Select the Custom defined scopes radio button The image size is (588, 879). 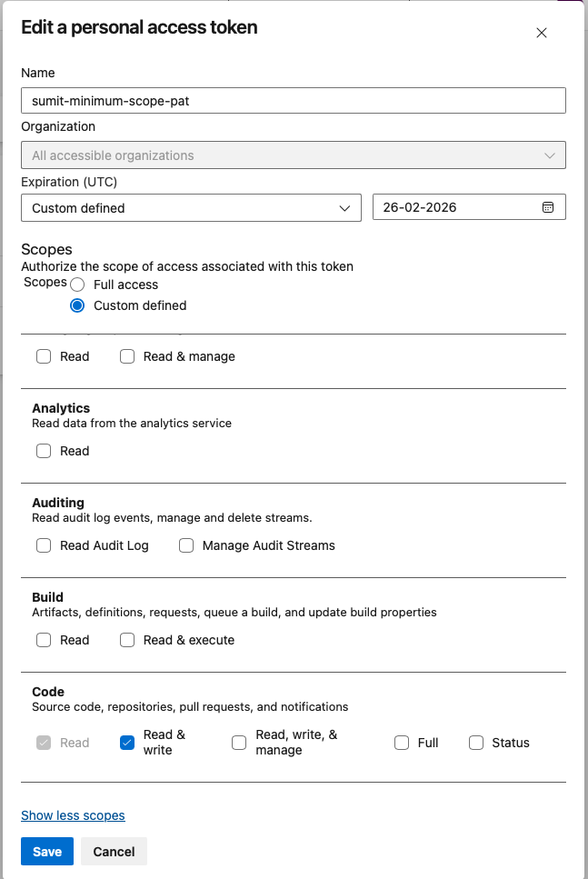point(77,305)
